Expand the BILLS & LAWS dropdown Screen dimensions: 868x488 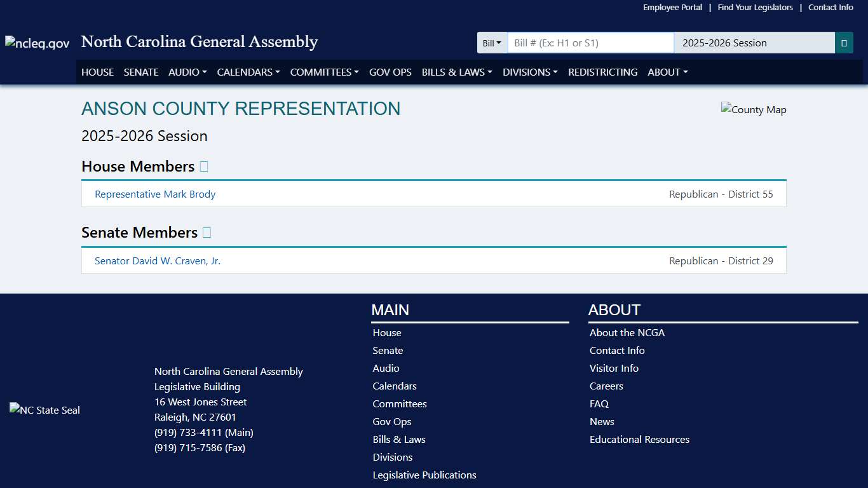[456, 72]
